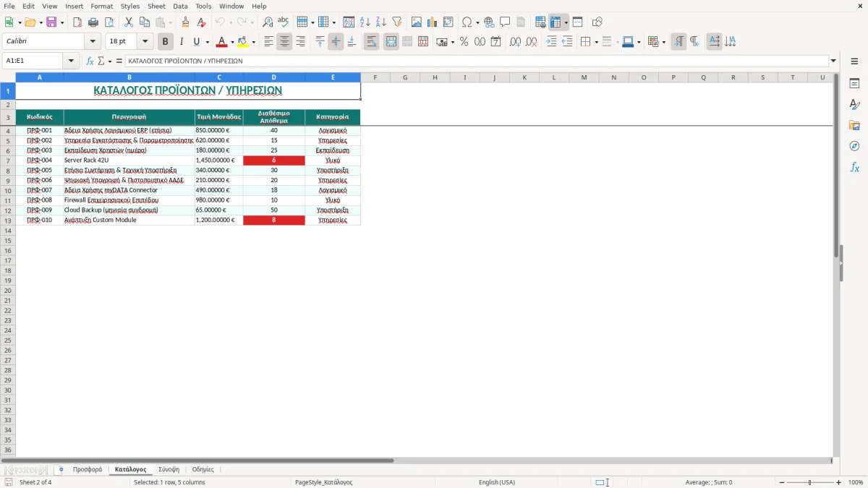Click the formula input line
Screen dimensions: 868x488
477,61
